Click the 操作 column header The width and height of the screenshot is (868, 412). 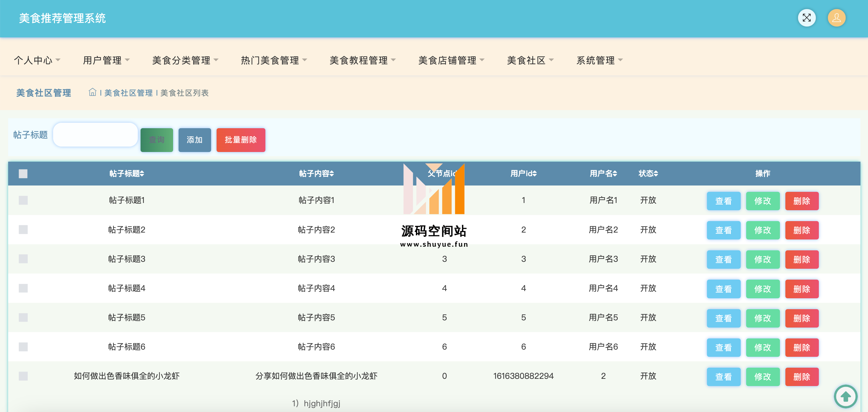coord(762,173)
